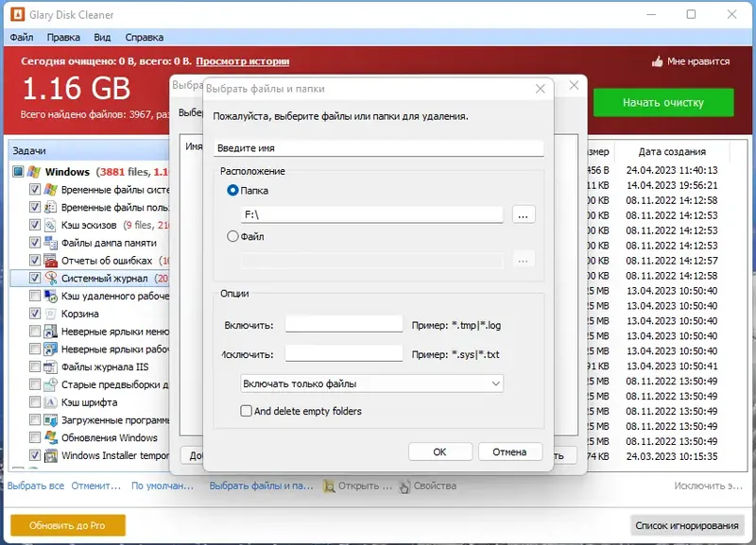
Task: Click the Выбрать все link
Action: (36, 485)
